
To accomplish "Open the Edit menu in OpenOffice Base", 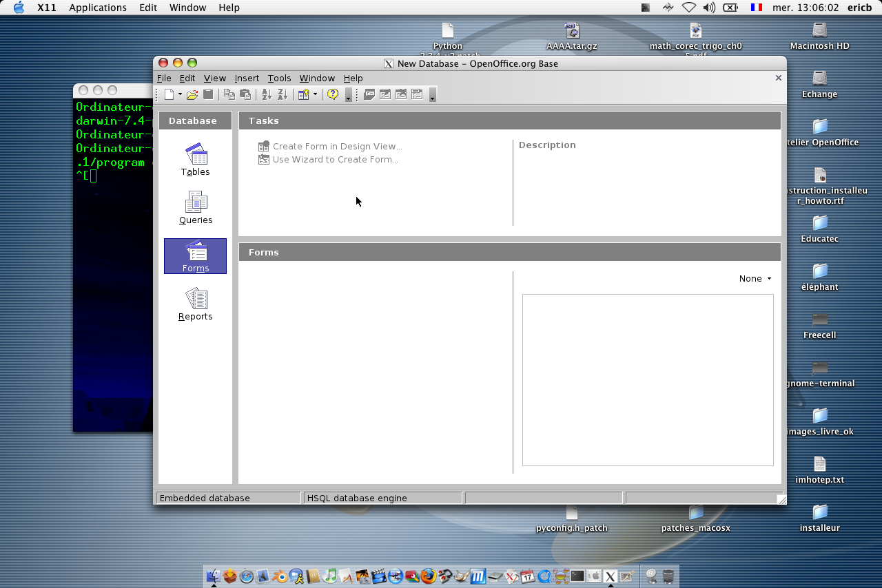I will point(187,78).
